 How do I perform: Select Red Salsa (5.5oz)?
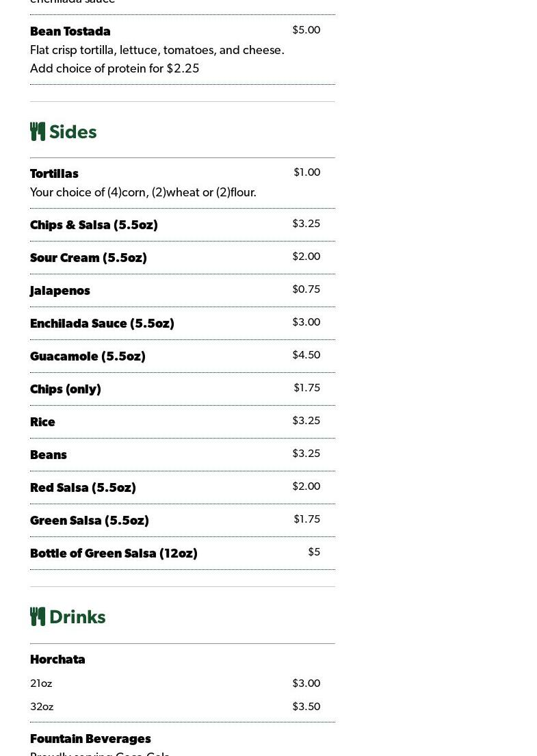83,488
